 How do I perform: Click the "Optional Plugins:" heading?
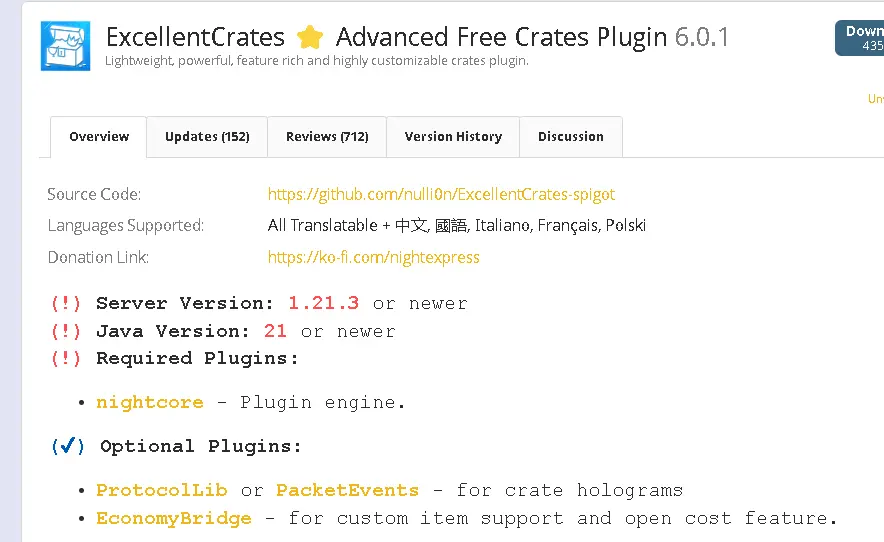[201, 447]
